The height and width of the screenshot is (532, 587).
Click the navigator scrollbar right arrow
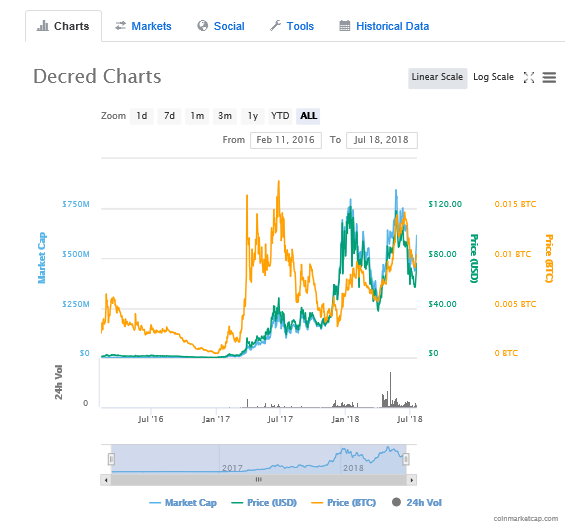coord(412,480)
